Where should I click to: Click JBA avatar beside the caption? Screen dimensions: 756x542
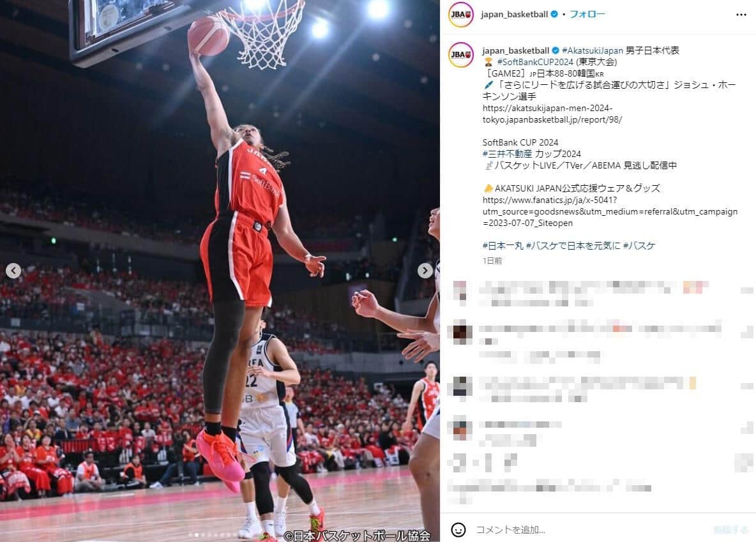click(461, 54)
